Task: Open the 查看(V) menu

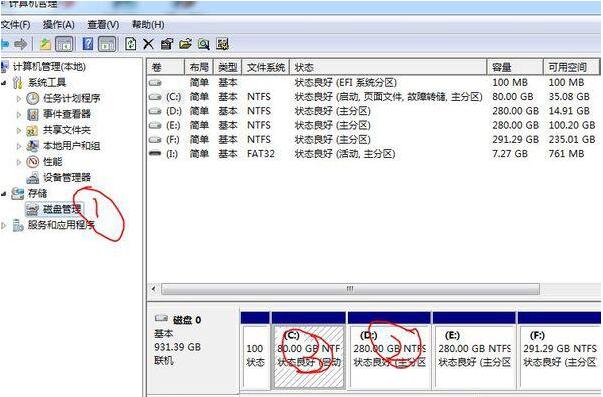Action: point(103,25)
